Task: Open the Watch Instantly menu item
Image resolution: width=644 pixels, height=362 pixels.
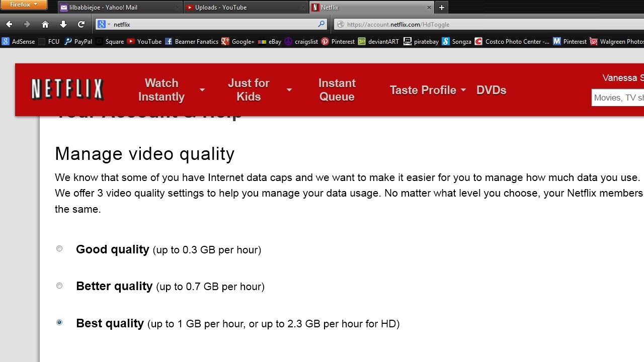Action: pyautogui.click(x=162, y=90)
